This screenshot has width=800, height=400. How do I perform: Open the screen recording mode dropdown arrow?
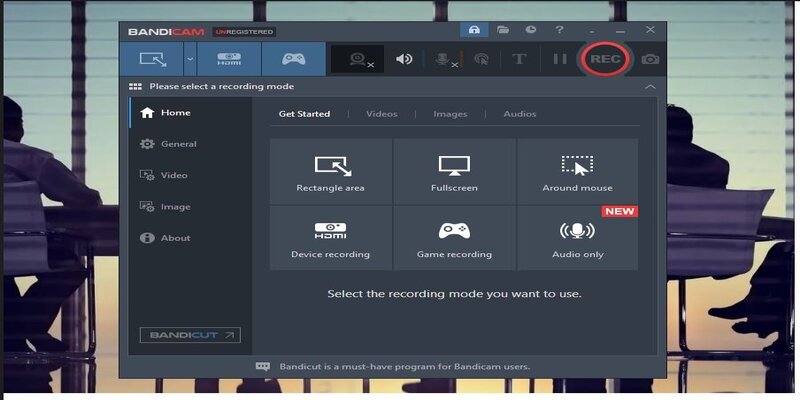[x=190, y=59]
